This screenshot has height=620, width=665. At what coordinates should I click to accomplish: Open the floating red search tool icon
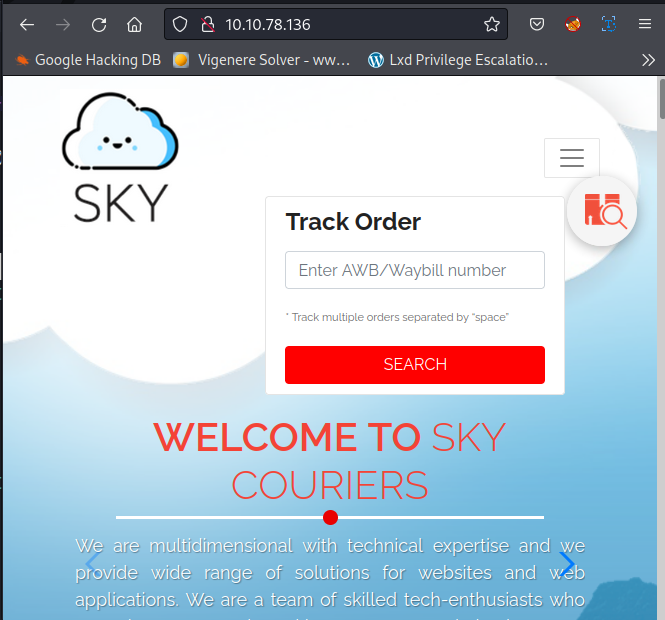tap(602, 211)
